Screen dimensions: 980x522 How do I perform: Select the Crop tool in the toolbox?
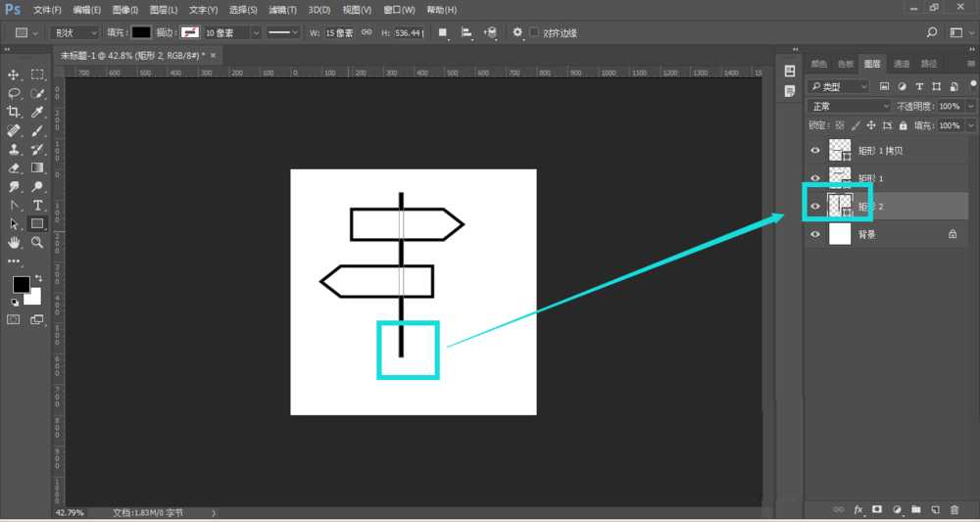(x=14, y=113)
